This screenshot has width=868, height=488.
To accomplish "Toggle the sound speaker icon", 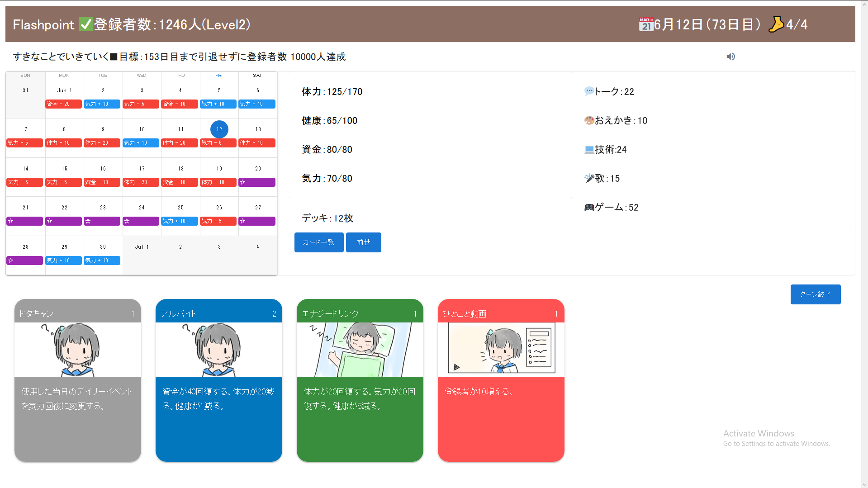I will (x=730, y=57).
